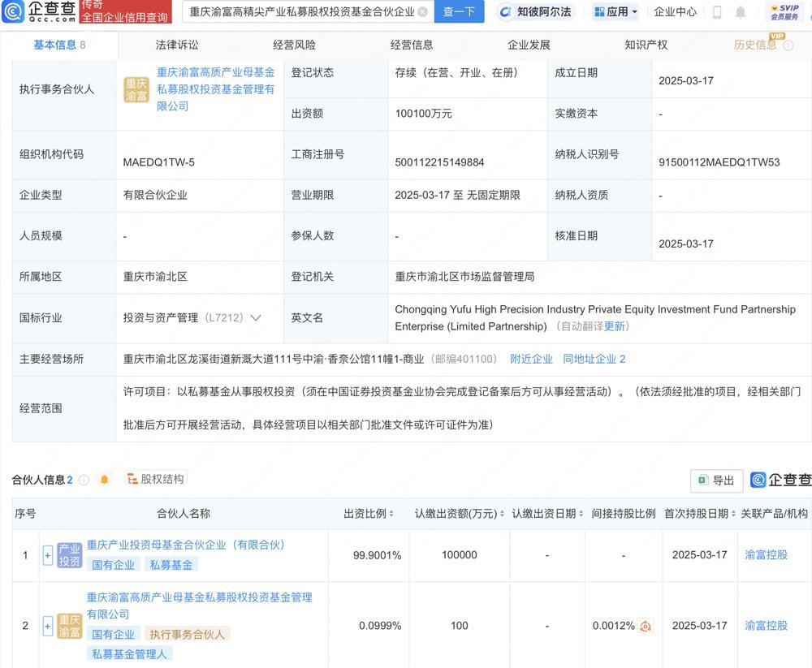This screenshot has height=668, width=812.
Task: Open row 2 partner company name link
Action: (x=200, y=606)
